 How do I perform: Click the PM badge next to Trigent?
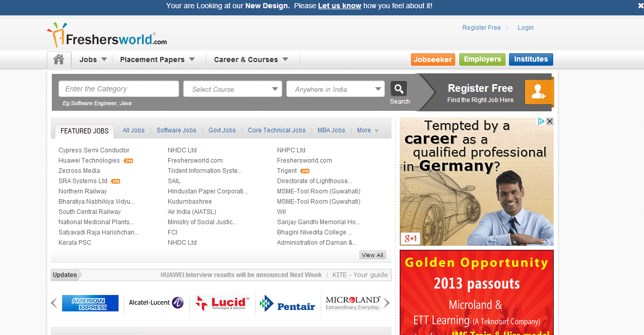[305, 171]
